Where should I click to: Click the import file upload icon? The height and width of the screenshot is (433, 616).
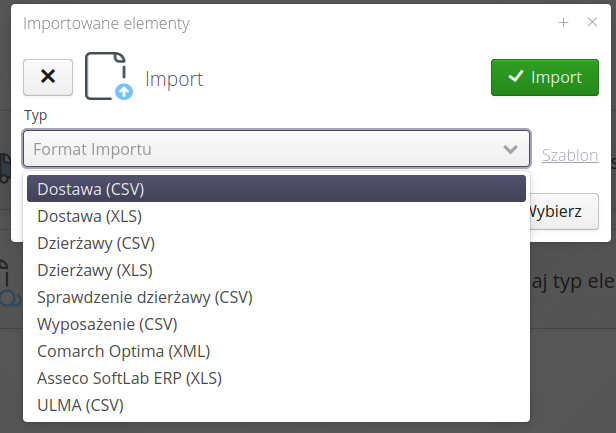(x=108, y=77)
